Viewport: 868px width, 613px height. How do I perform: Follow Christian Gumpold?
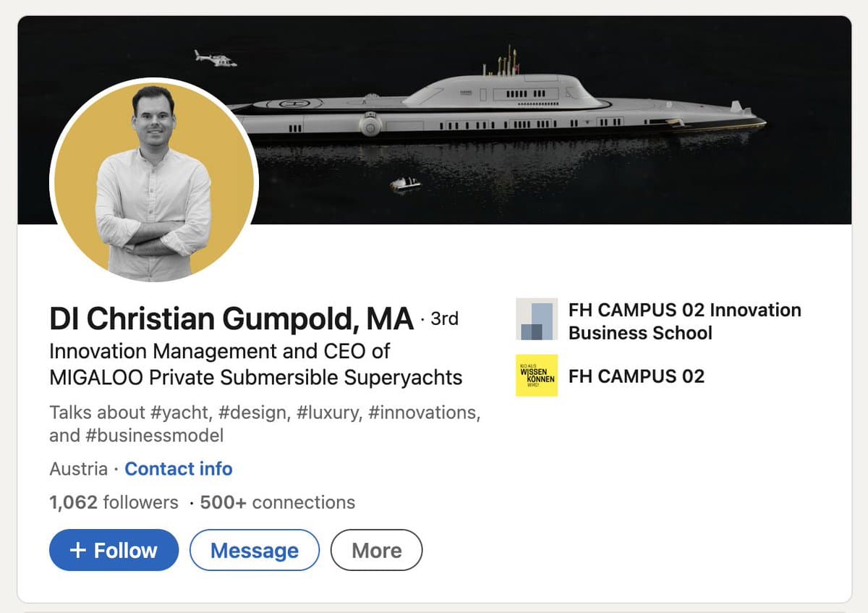point(114,550)
